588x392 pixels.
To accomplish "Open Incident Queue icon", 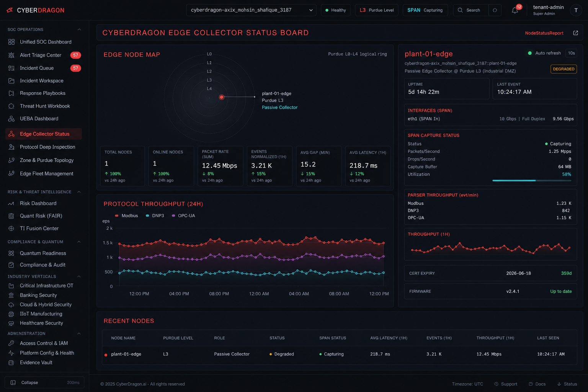I will click(x=11, y=68).
